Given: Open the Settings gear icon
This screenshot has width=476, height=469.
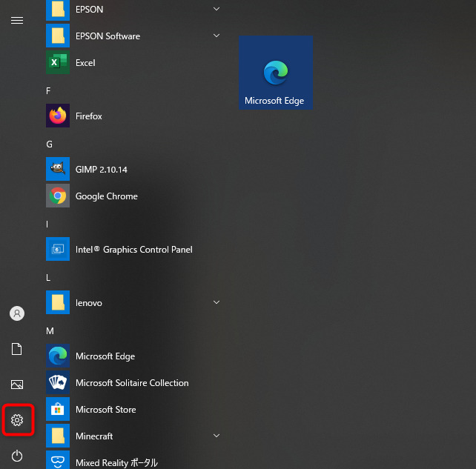Looking at the screenshot, I should [x=17, y=420].
